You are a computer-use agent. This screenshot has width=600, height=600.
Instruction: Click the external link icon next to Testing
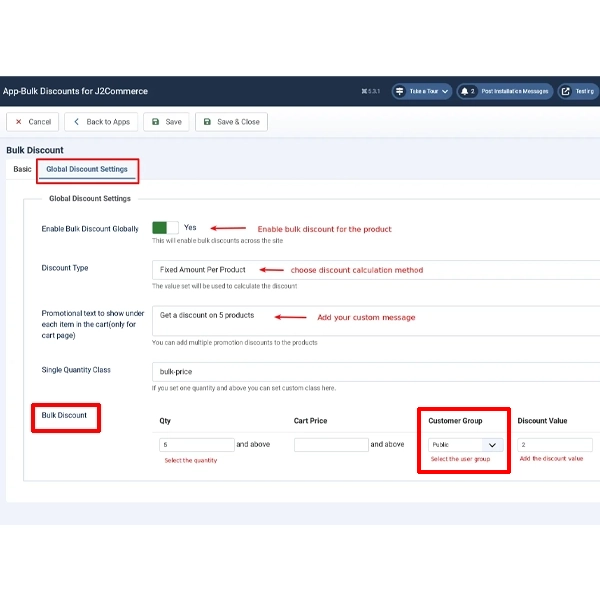(x=566, y=91)
